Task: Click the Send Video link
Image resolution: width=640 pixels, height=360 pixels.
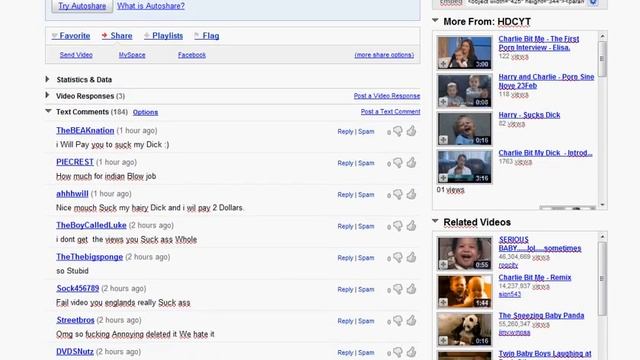Action: [x=76, y=55]
